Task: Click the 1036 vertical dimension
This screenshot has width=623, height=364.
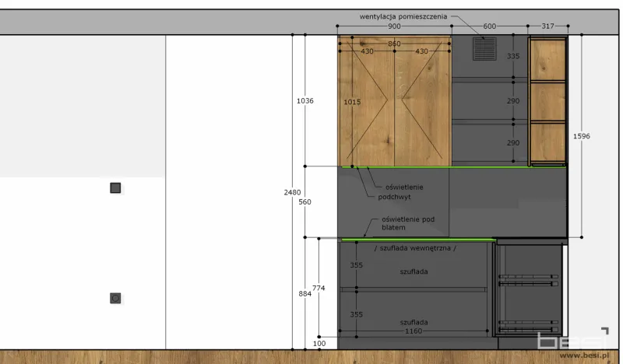Action: coord(304,101)
